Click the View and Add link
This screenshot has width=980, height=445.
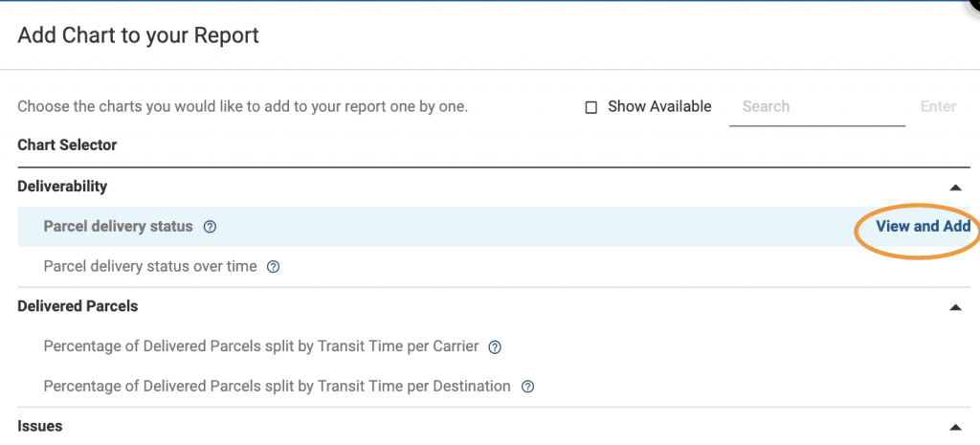click(x=923, y=227)
